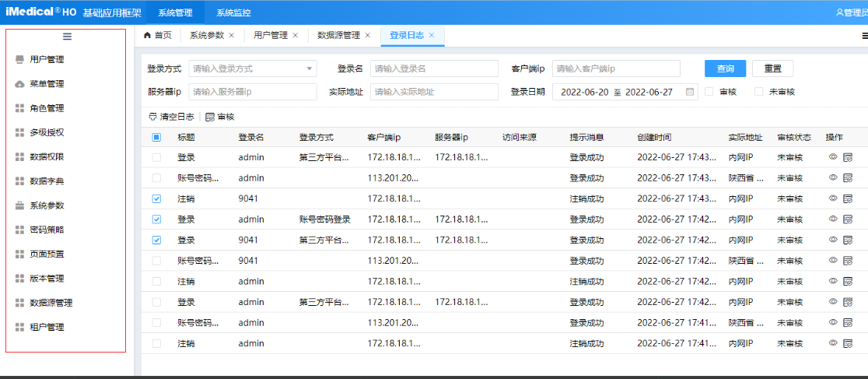View details eye icon in first row
The width and height of the screenshot is (868, 379).
coord(833,157)
